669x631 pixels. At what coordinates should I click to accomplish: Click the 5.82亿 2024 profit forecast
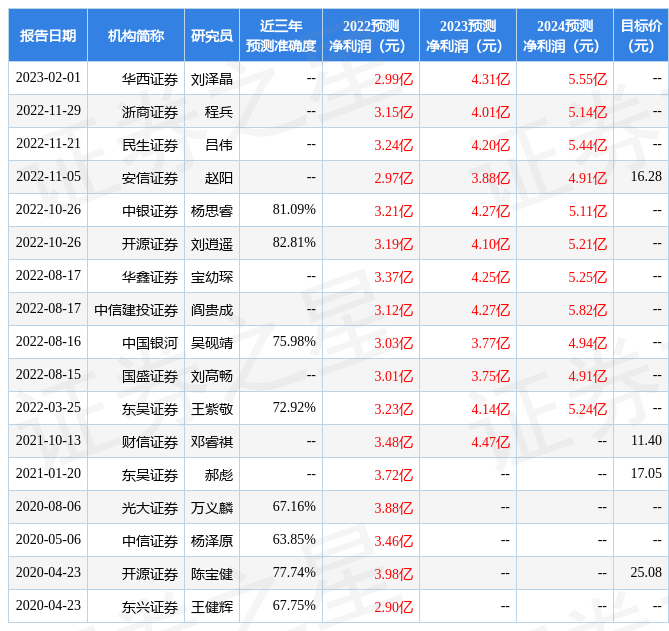click(x=587, y=310)
